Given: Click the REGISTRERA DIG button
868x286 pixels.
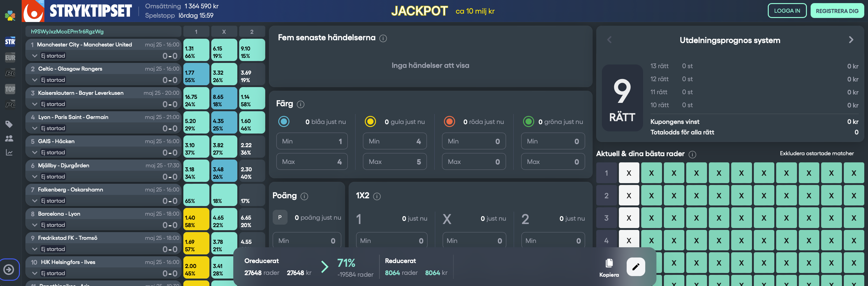Looking at the screenshot, I should pyautogui.click(x=837, y=11).
